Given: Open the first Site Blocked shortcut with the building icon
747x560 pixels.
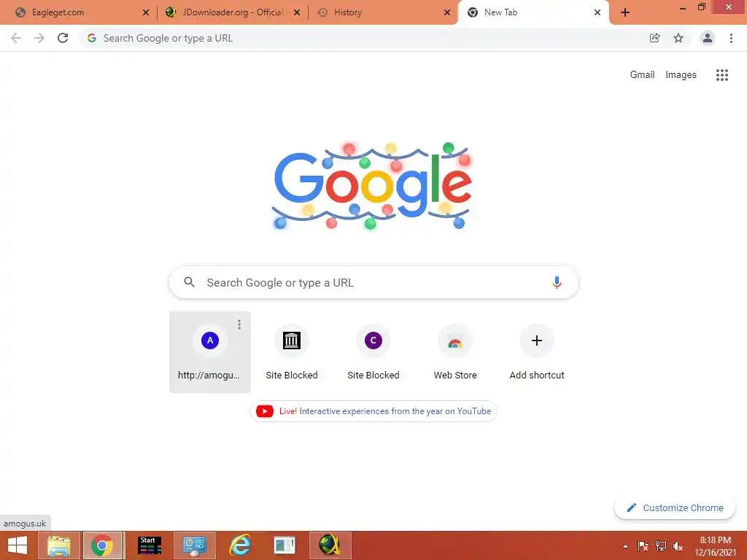Looking at the screenshot, I should (292, 352).
